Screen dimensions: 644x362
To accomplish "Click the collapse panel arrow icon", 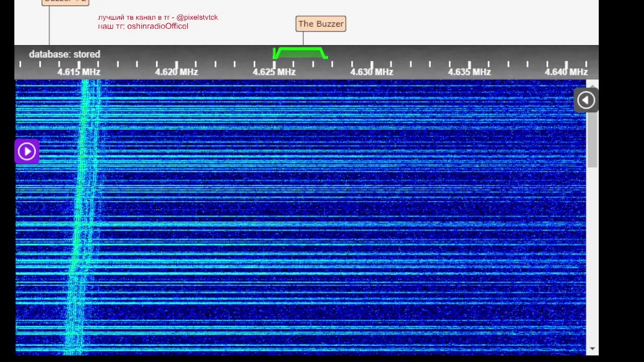I will 586,100.
